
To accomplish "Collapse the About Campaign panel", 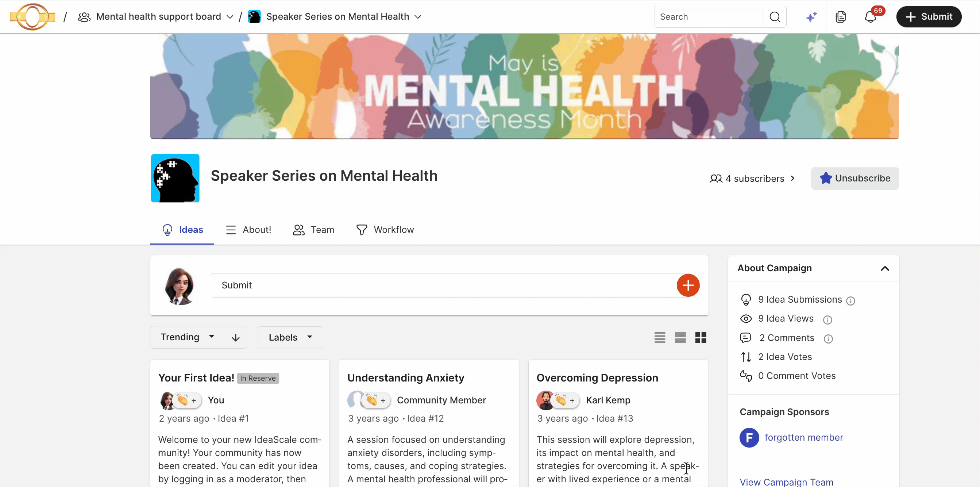I will click(885, 268).
